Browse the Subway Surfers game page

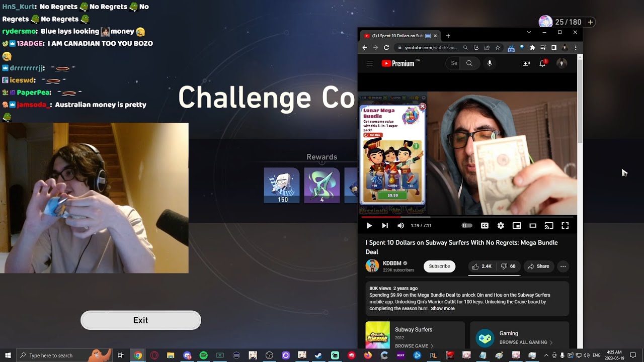415,346
